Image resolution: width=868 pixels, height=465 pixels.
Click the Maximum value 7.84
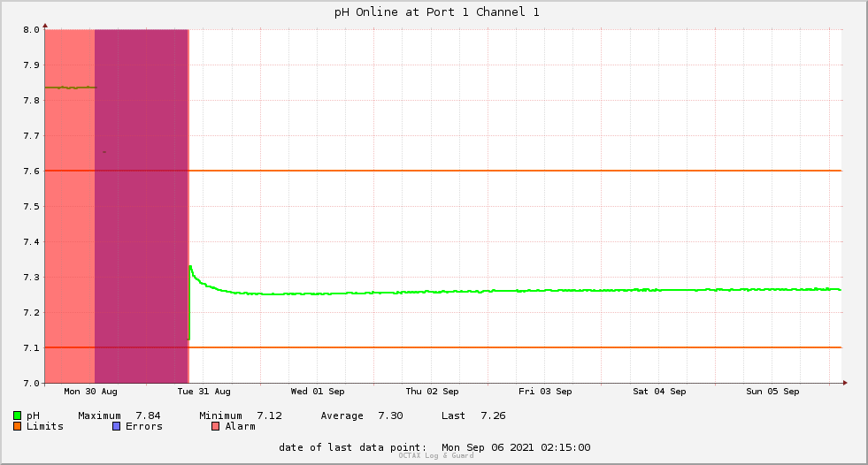point(149,415)
